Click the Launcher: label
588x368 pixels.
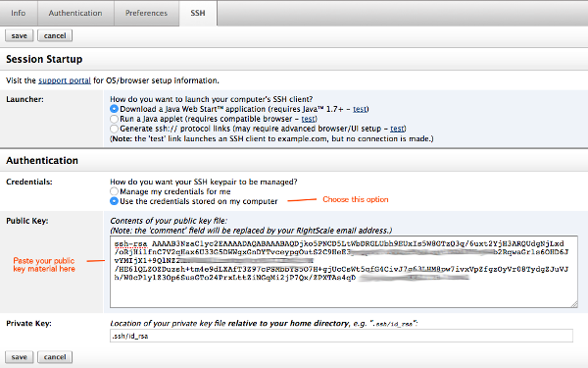(x=24, y=99)
